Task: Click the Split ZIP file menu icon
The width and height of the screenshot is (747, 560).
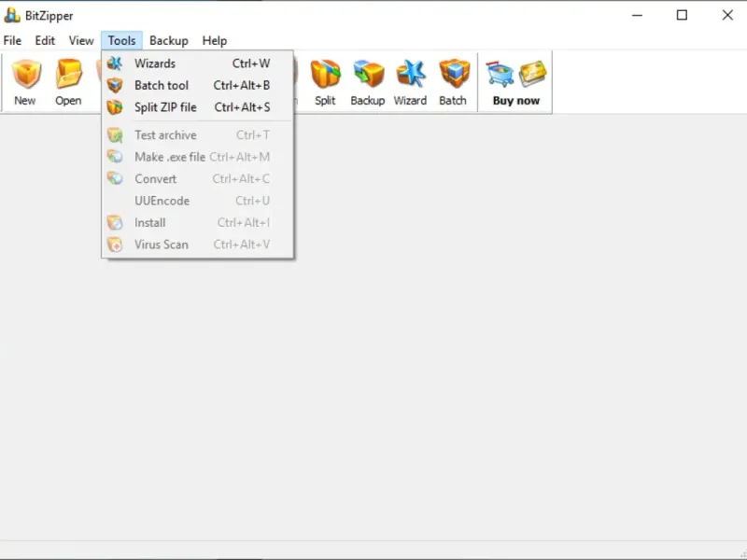Action: click(x=114, y=107)
